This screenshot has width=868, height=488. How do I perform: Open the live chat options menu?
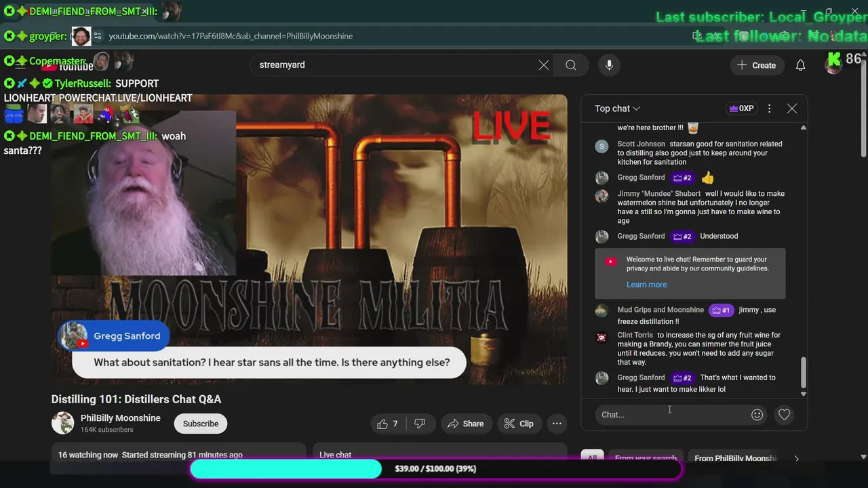click(769, 108)
